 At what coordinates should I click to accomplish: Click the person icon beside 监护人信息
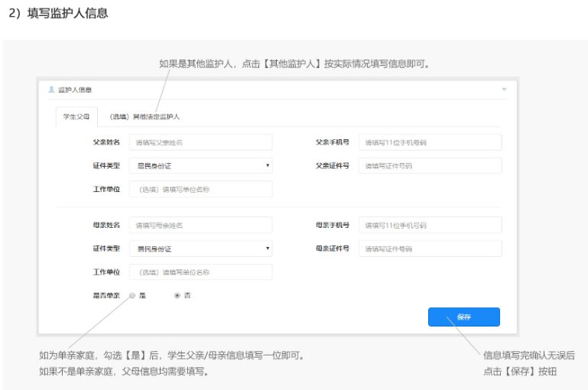coord(51,89)
